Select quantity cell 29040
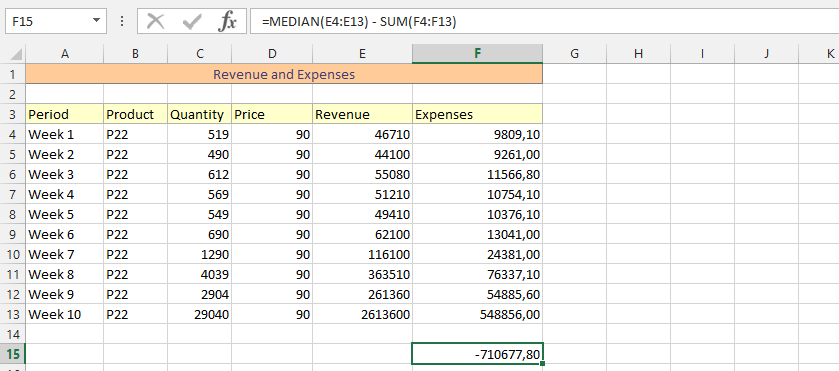 [x=200, y=314]
